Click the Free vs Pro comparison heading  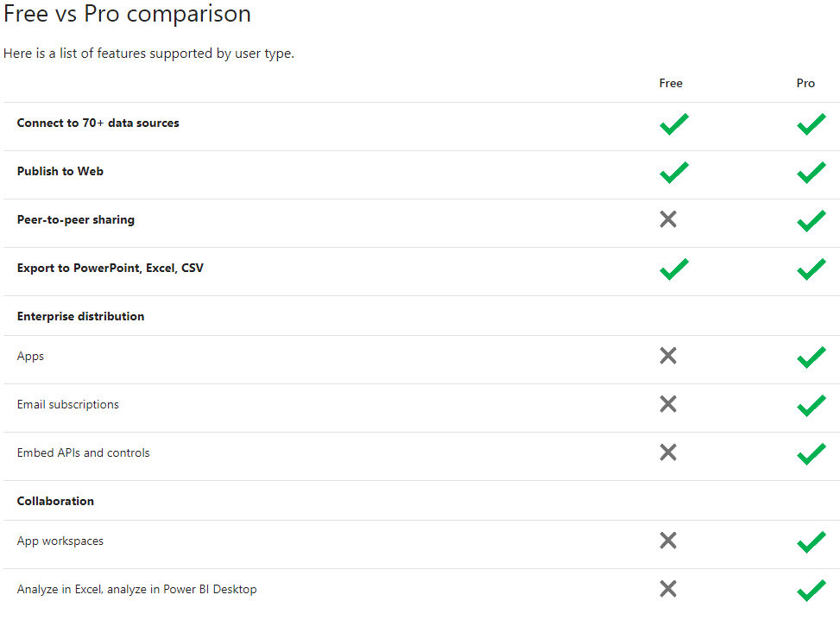pos(128,15)
